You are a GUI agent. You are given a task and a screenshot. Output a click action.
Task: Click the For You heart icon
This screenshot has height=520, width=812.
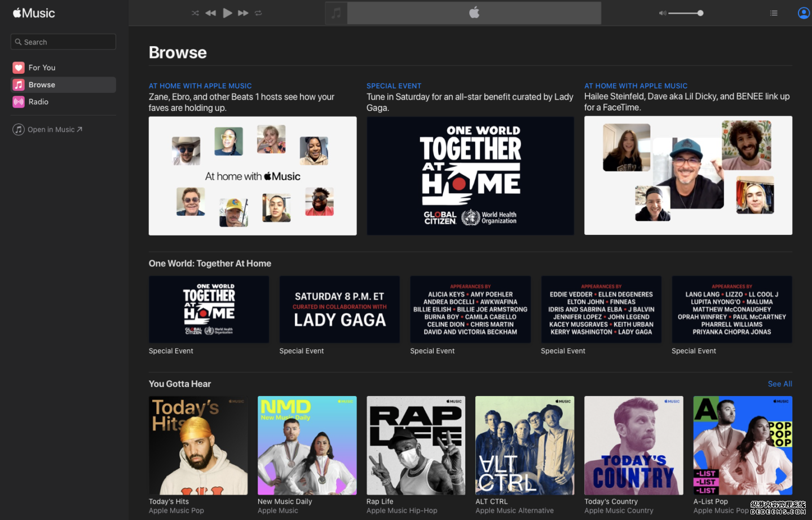(19, 68)
